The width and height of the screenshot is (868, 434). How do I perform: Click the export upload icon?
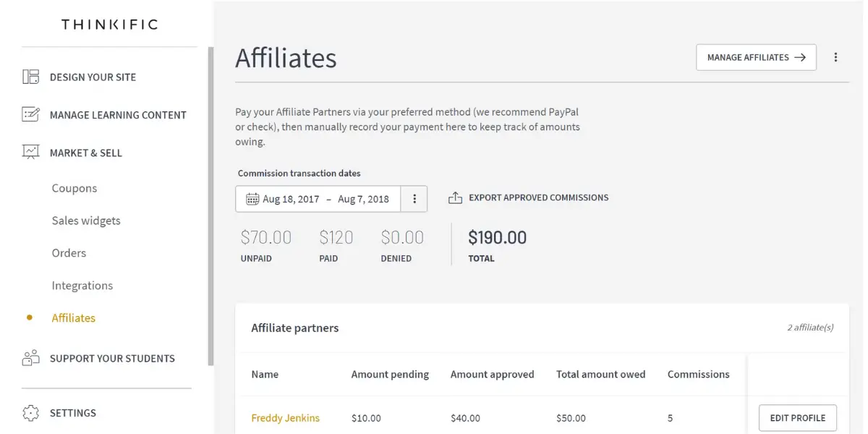(x=455, y=197)
